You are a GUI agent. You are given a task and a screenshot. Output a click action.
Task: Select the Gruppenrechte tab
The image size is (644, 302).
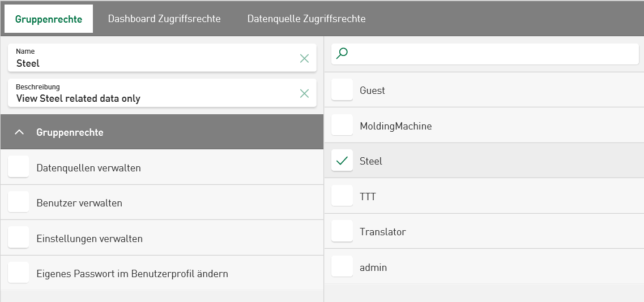click(49, 19)
